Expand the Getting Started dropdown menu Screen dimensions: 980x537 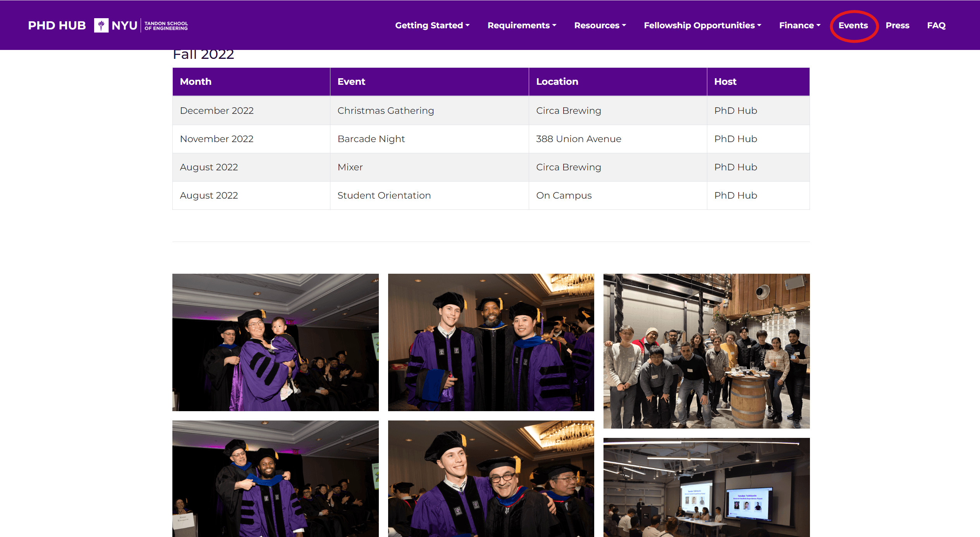pyautogui.click(x=432, y=26)
